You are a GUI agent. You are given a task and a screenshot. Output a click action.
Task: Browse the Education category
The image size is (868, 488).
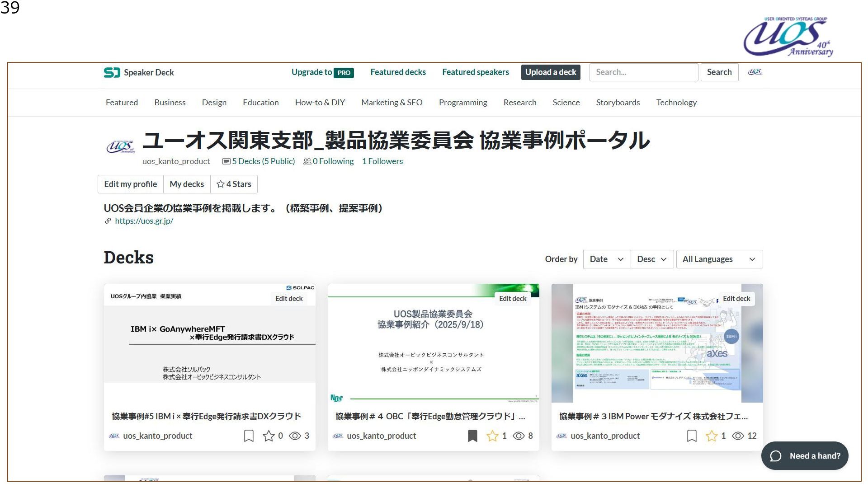coord(261,103)
